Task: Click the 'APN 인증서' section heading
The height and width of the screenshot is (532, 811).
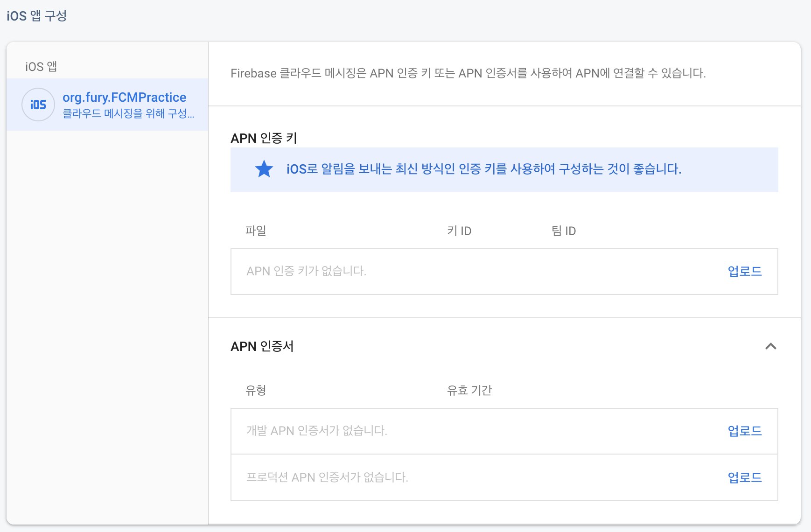Action: [x=262, y=346]
